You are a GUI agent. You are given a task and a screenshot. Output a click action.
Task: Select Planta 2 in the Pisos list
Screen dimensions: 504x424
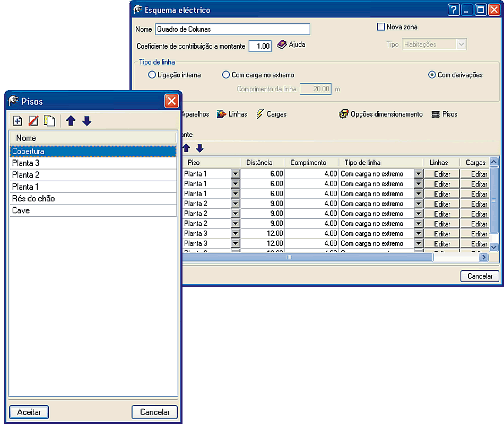pos(93,175)
